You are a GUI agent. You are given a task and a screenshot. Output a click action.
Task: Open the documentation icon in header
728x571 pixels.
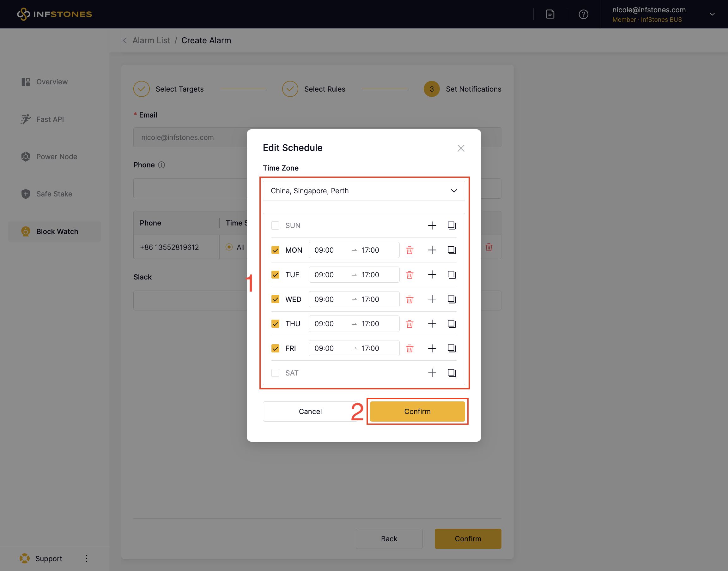click(550, 15)
